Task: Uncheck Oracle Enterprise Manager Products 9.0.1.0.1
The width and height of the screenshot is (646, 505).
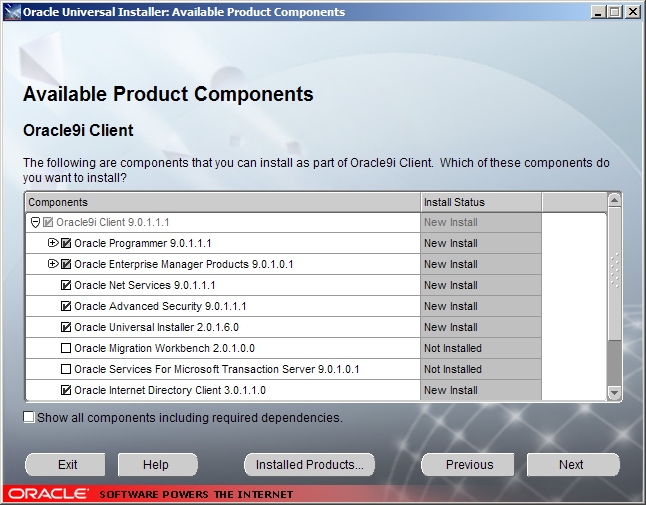Action: point(66,264)
